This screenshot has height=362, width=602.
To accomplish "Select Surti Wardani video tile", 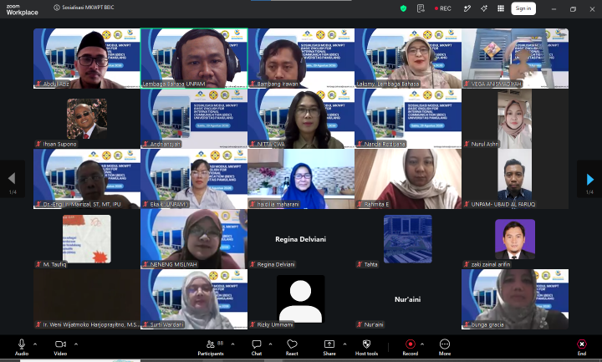I will (x=194, y=299).
